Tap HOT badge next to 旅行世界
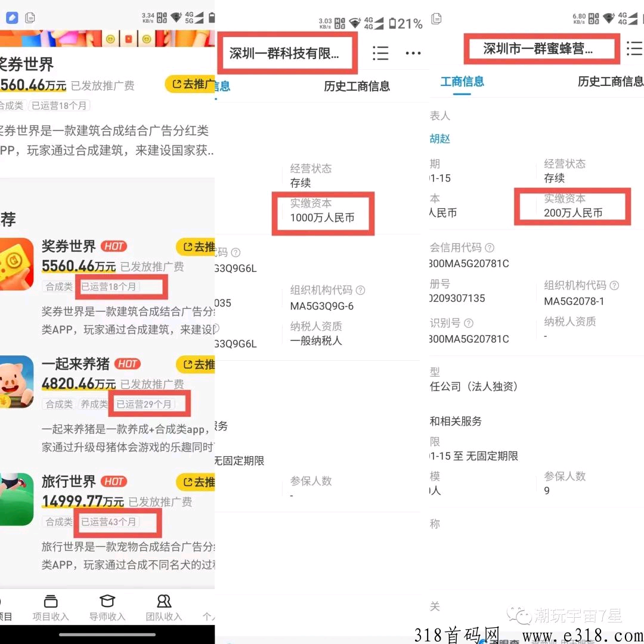644x644 pixels. (x=114, y=481)
